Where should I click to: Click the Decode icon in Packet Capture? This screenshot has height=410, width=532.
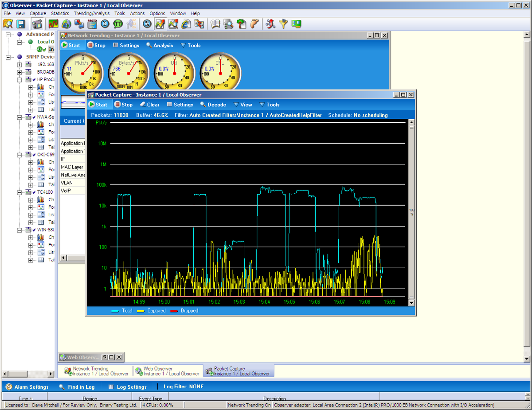click(x=213, y=105)
